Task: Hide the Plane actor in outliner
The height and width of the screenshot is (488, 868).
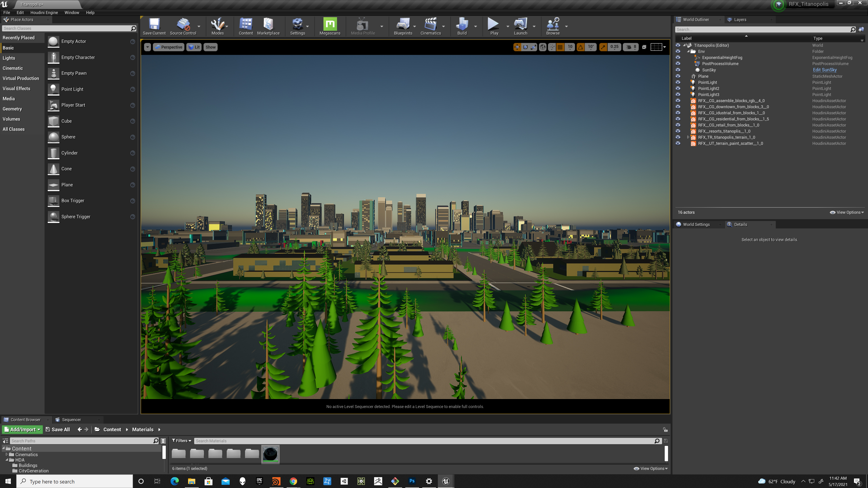Action: [x=678, y=76]
